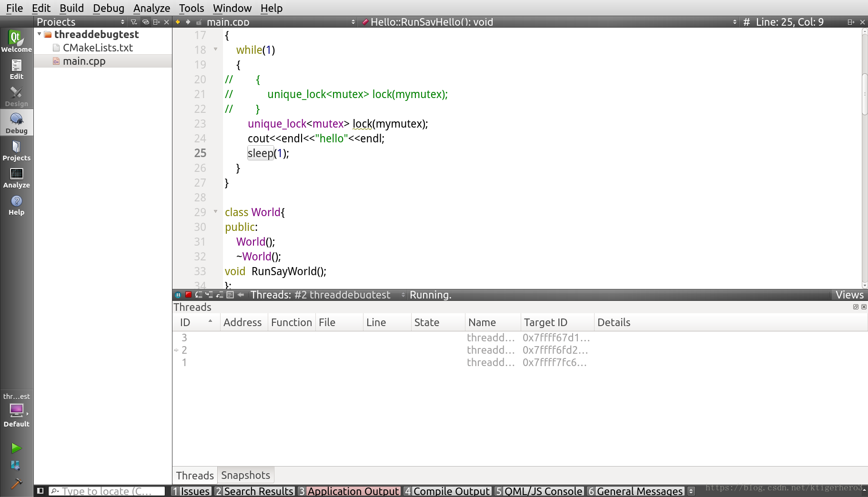Open the Projects view selector dropdown

[x=81, y=22]
